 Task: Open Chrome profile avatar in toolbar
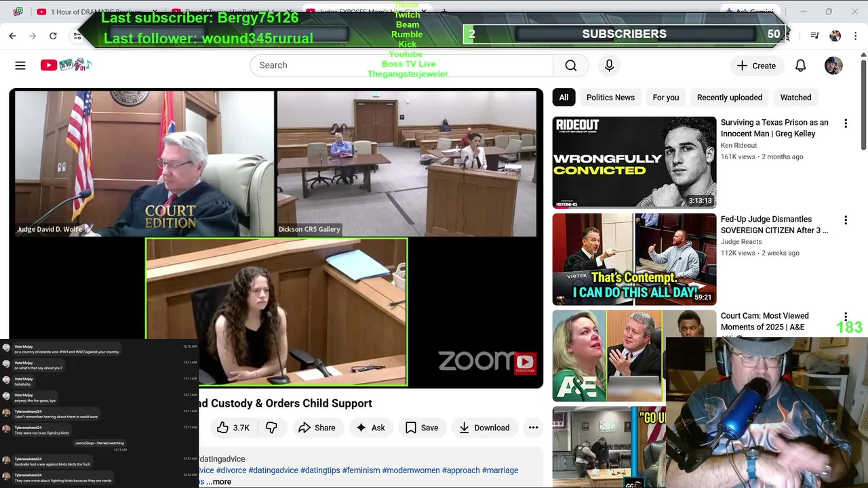(835, 36)
